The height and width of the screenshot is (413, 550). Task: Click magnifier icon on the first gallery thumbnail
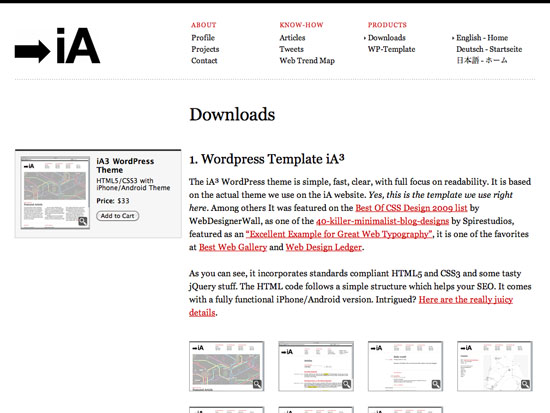tap(257, 384)
